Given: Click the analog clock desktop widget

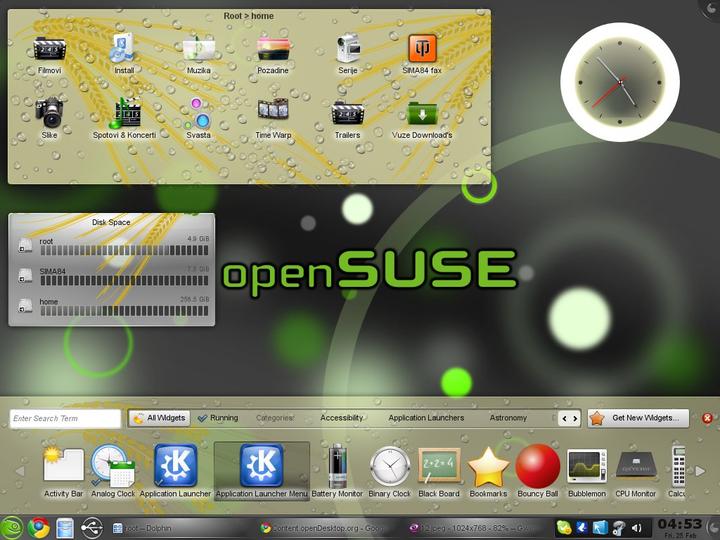Looking at the screenshot, I should 620,82.
